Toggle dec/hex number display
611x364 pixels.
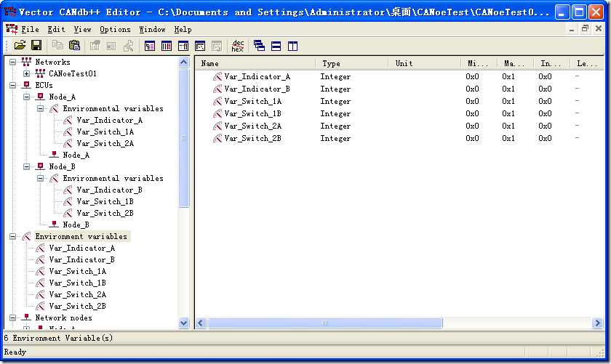pyautogui.click(x=237, y=46)
